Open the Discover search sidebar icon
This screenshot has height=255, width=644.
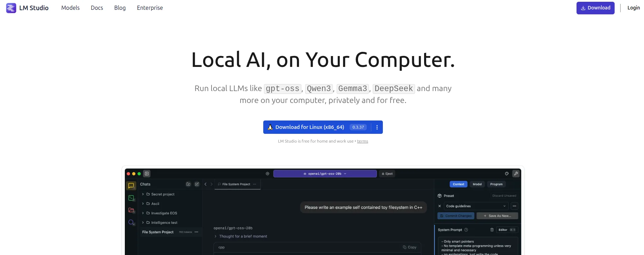[131, 222]
